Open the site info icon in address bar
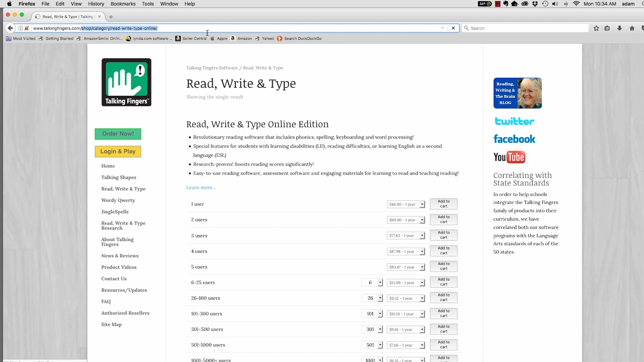 pyautogui.click(x=20, y=28)
